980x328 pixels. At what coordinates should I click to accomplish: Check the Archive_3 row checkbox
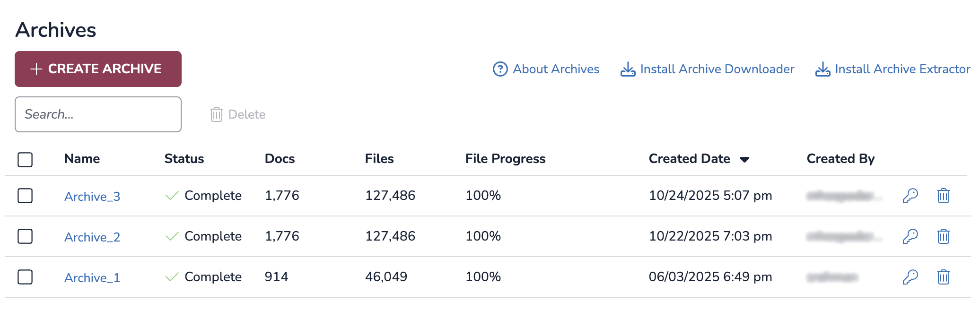25,196
